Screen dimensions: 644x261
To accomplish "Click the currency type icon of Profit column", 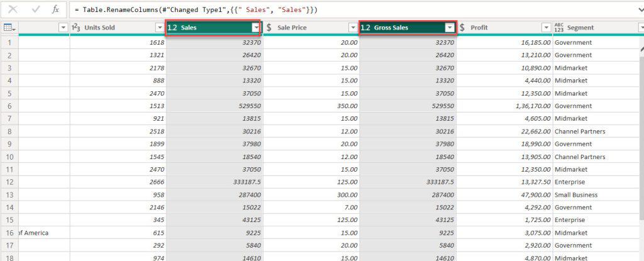I will pyautogui.click(x=462, y=28).
